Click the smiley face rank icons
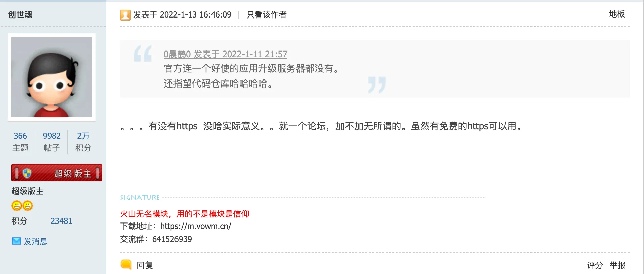This screenshot has width=644, height=274. (x=22, y=205)
